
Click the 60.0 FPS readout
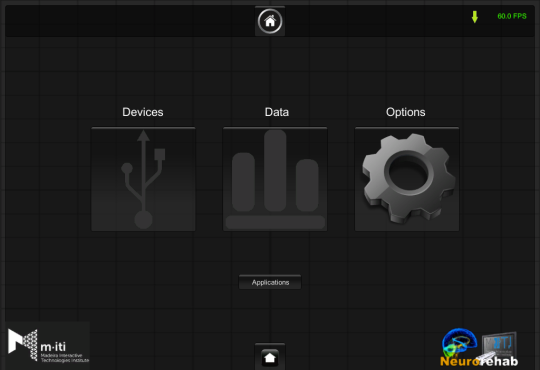(x=512, y=16)
